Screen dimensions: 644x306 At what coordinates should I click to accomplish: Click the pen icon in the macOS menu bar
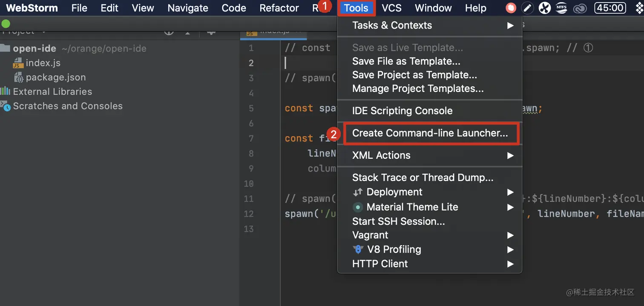pos(527,8)
